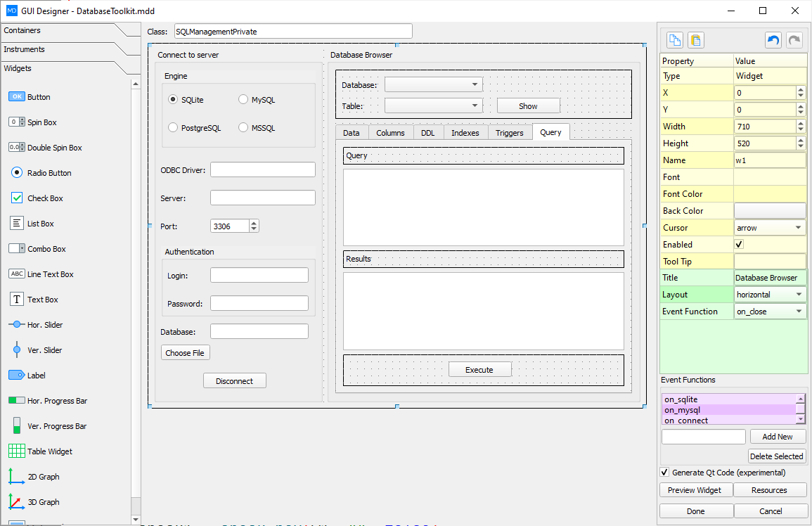
Task: Click the copy icon in properties panel
Action: [675, 40]
